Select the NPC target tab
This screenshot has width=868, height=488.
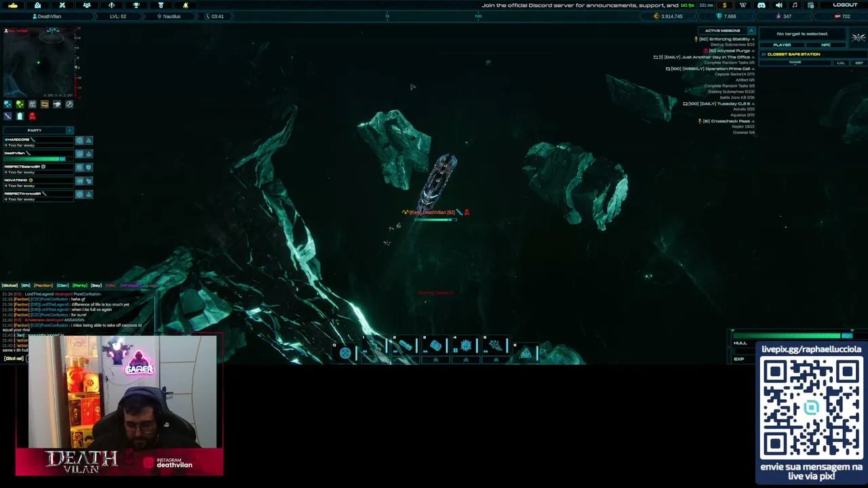point(826,45)
